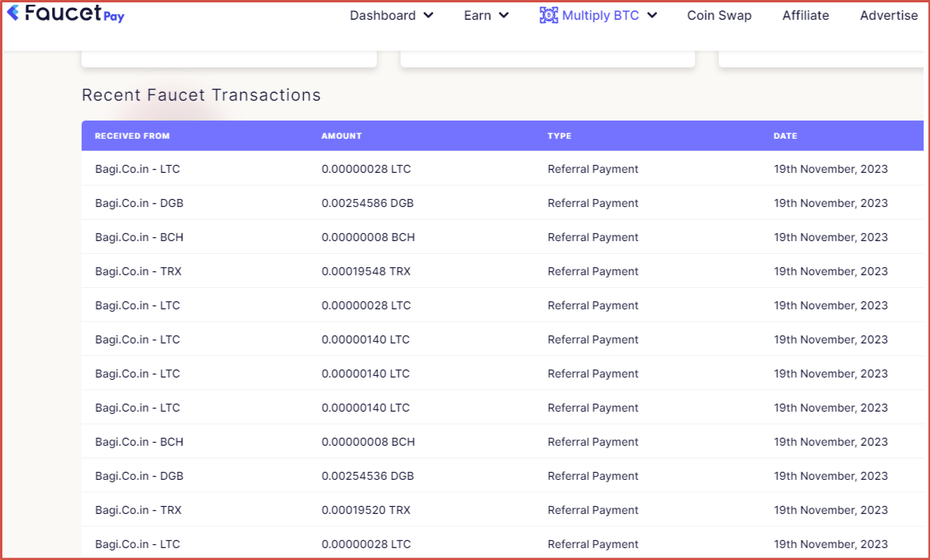Click the Amount column header

[x=342, y=136]
